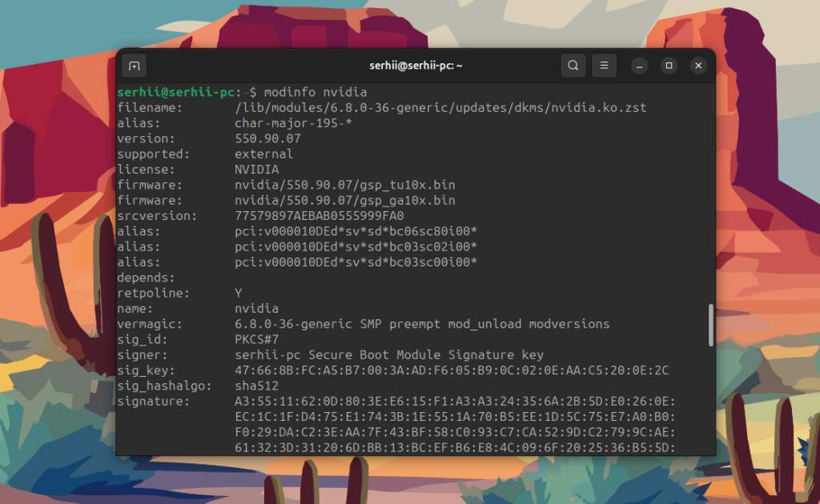The height and width of the screenshot is (504, 820).
Task: Click the nvidia.ko.zst filename path
Action: coord(440,107)
